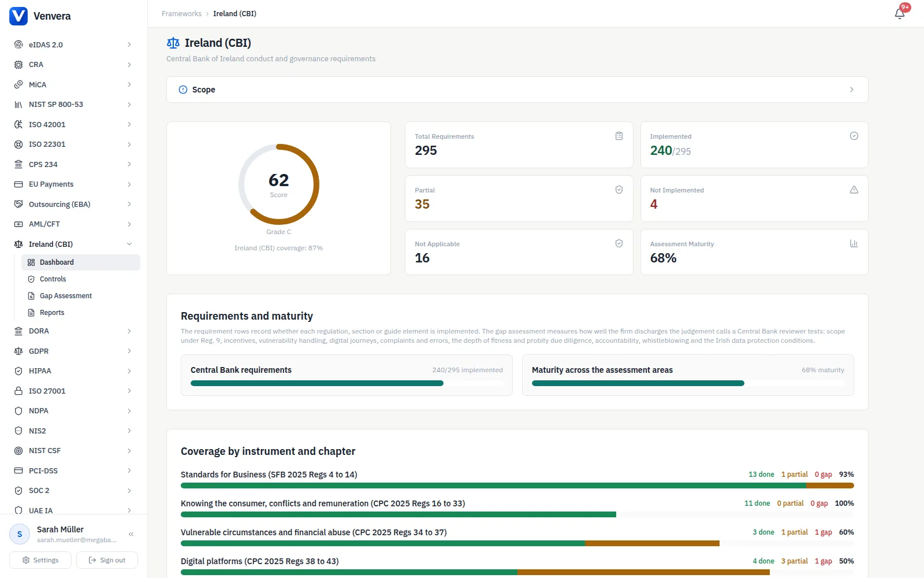Click the Central Bank requirements progress bar

point(346,383)
